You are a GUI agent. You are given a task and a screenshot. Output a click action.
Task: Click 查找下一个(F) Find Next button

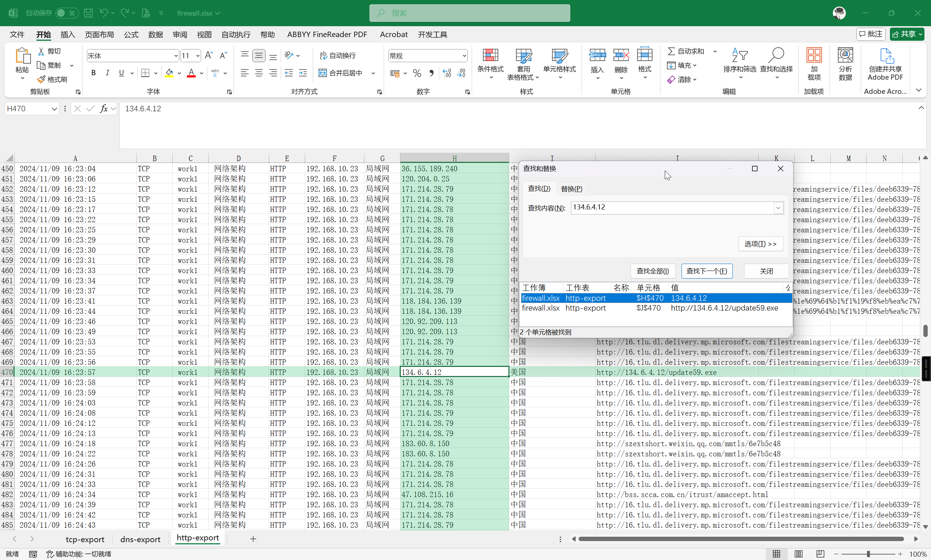707,271
